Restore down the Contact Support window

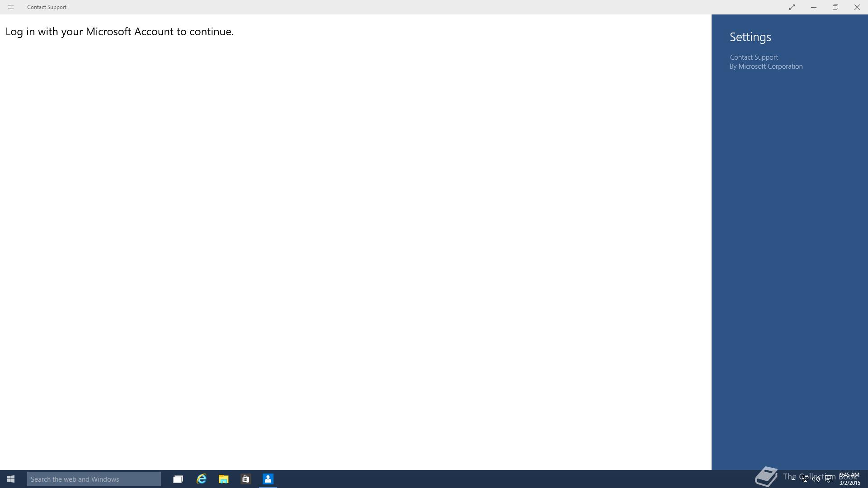[835, 7]
